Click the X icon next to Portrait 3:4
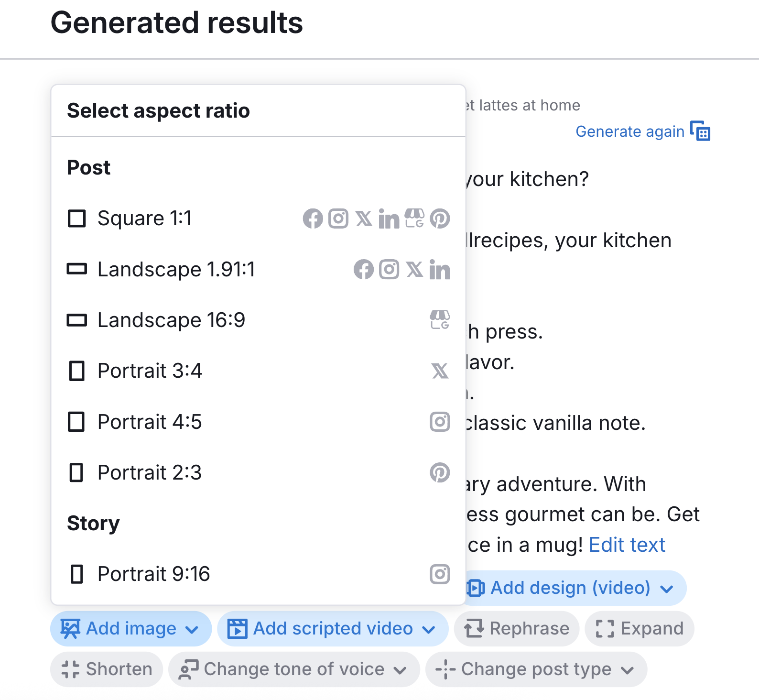The image size is (759, 700). [440, 371]
